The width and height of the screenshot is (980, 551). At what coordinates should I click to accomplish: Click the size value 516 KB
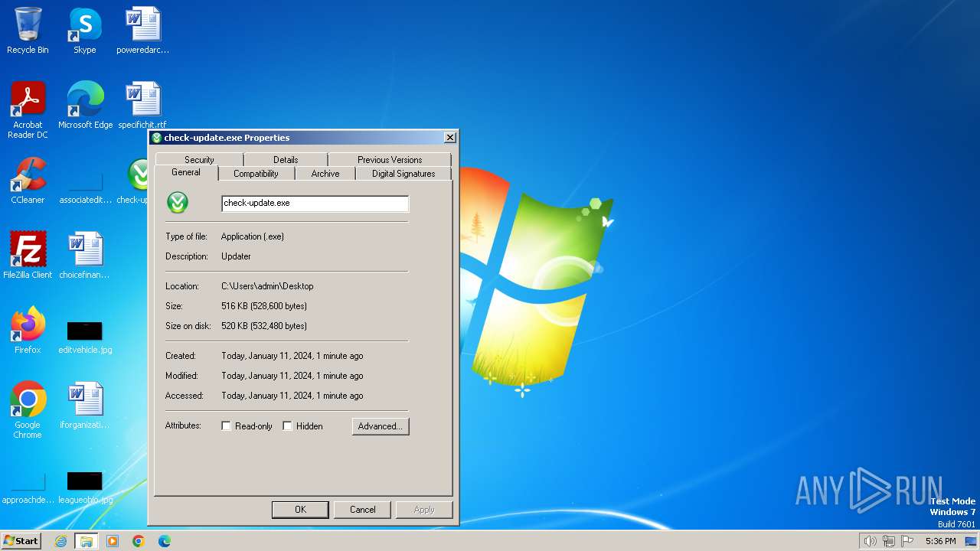[x=264, y=306]
